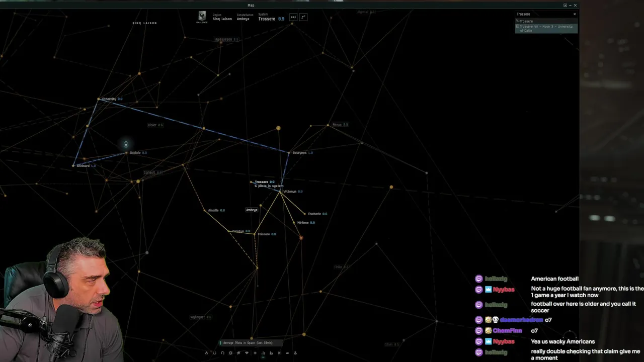Click the 6 pilots in system text
The width and height of the screenshot is (644, 362).
269,186
